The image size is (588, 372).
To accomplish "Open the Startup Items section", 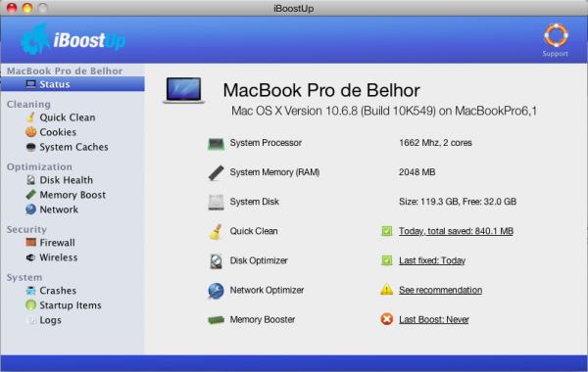I will 71,305.
